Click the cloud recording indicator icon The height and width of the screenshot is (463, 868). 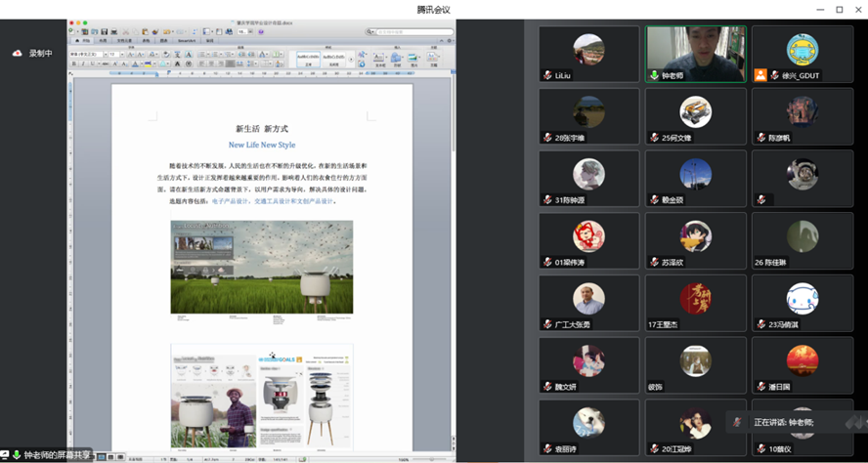coord(17,54)
